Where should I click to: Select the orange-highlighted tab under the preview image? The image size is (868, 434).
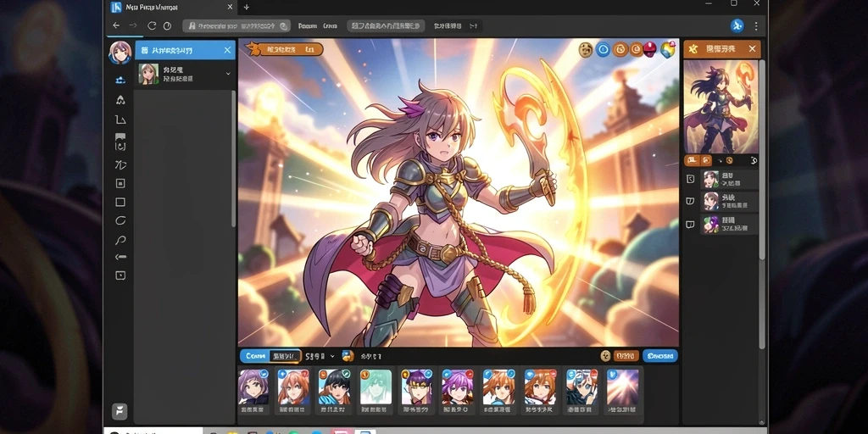692,160
